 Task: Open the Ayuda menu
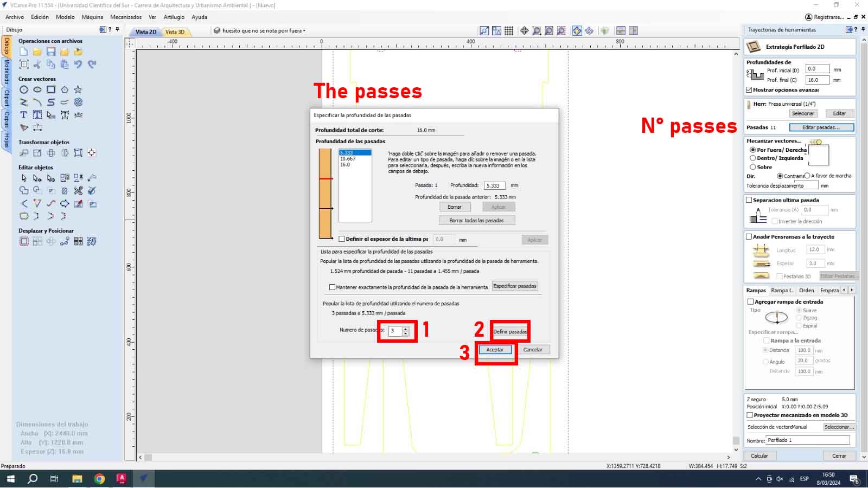[x=199, y=17]
